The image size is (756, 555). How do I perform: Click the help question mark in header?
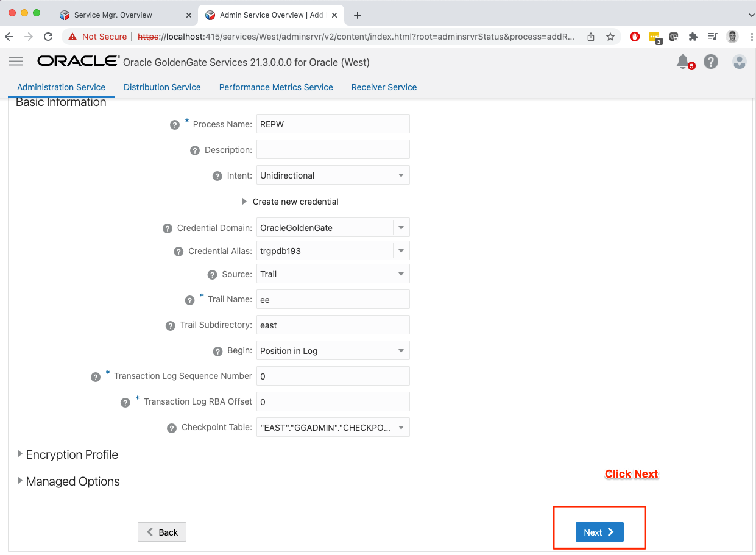coord(711,62)
